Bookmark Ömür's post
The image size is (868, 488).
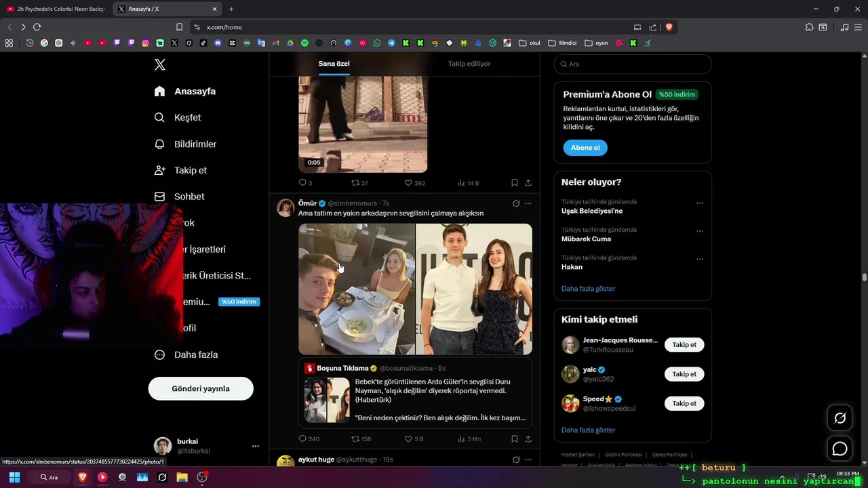pyautogui.click(x=515, y=439)
